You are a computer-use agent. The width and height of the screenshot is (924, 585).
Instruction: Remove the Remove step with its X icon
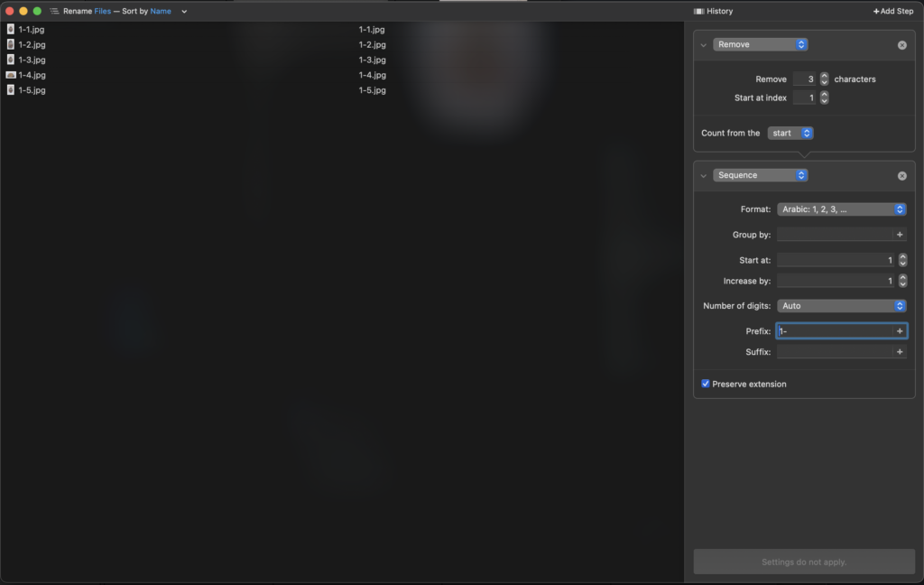(x=901, y=45)
